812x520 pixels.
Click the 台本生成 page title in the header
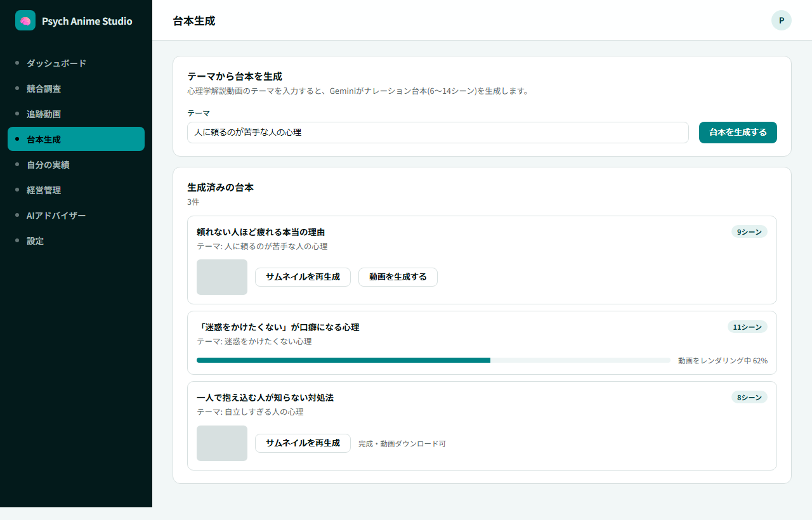coord(193,20)
